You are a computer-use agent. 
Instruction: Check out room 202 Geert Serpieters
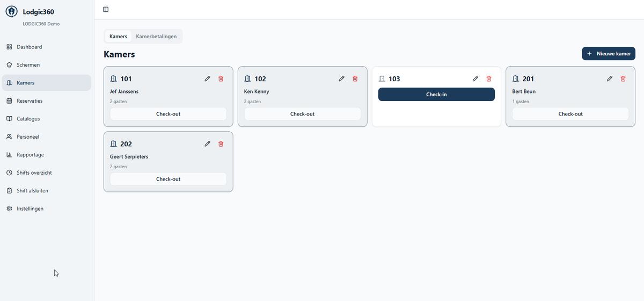click(x=169, y=179)
